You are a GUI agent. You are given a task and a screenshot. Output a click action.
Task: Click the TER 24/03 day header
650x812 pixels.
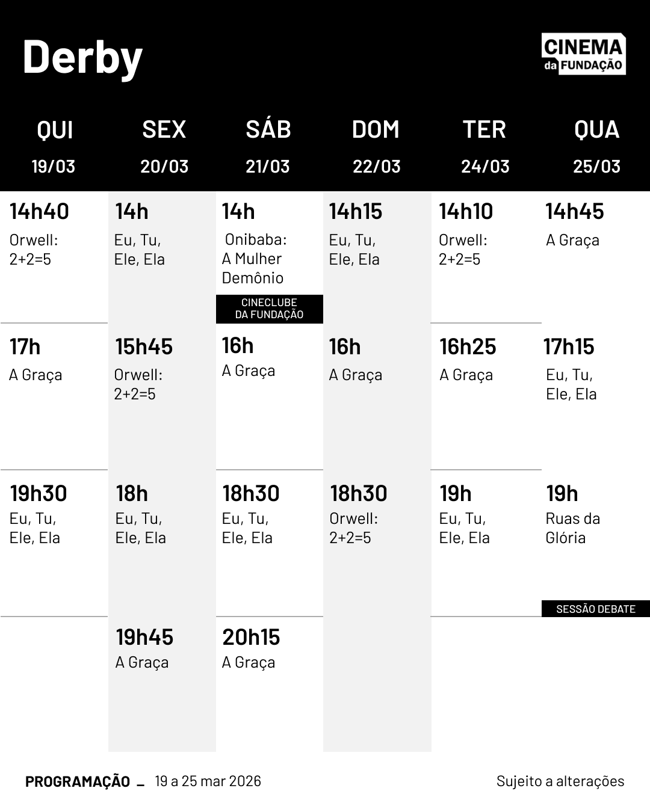point(484,146)
